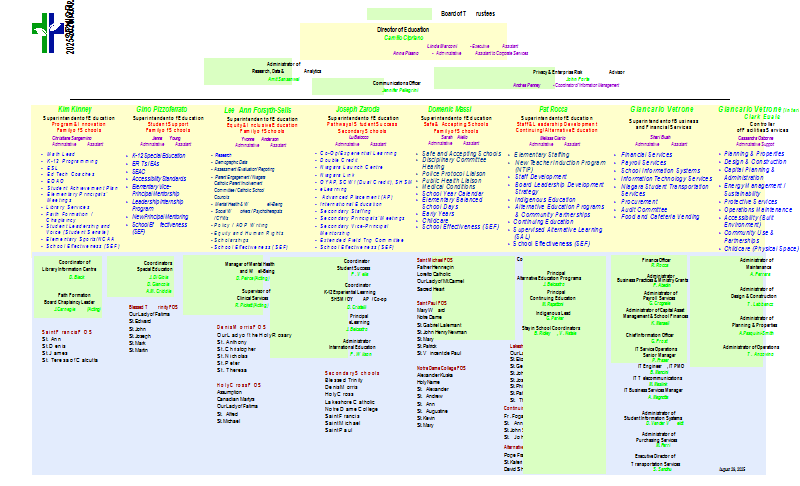Click the Pat Rocca name heading
This screenshot has width=800, height=486.
point(553,108)
